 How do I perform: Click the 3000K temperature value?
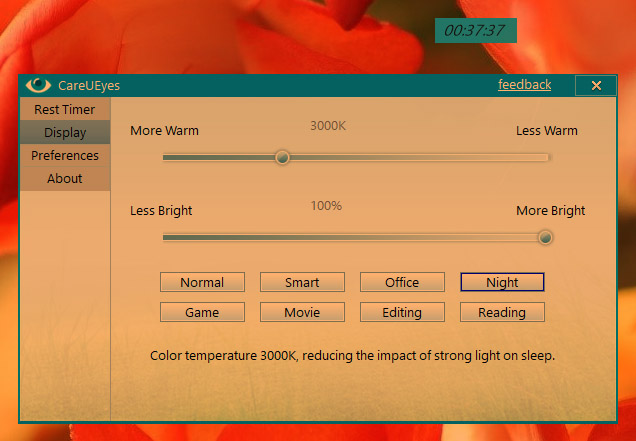pyautogui.click(x=328, y=126)
